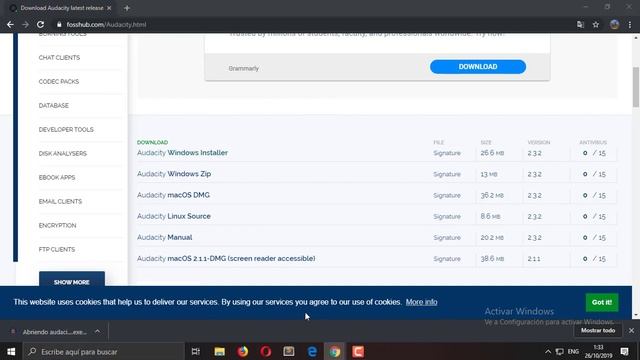Open Signature for Linux Source
The height and width of the screenshot is (360, 640).
point(447,217)
